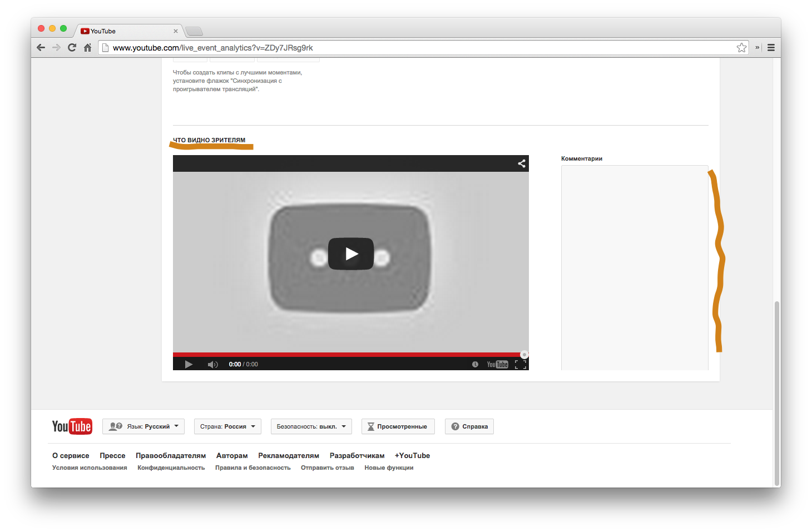Click the YouTube logo in the page footer

72,426
